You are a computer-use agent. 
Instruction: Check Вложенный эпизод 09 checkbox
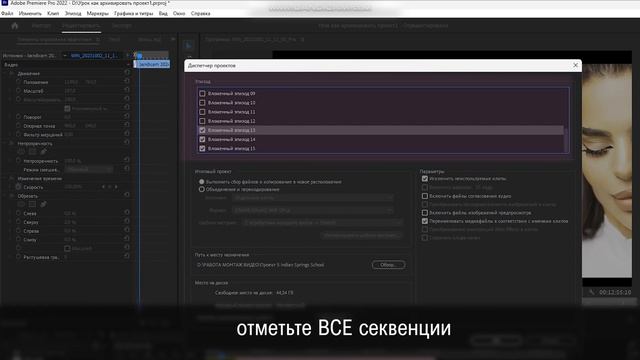202,93
